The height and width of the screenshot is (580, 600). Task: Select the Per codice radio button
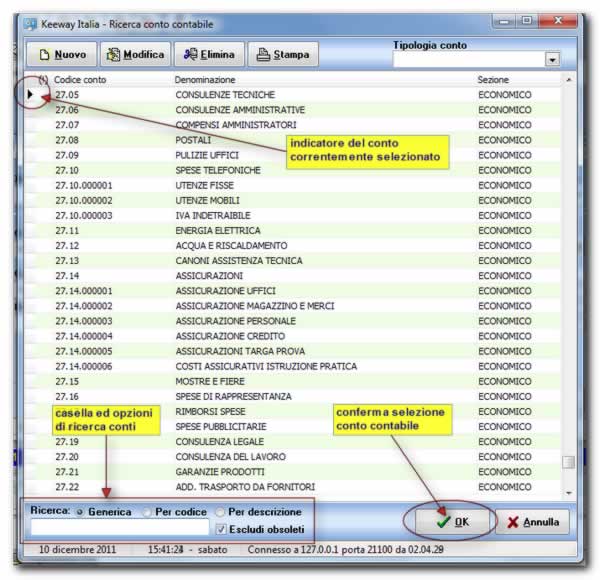point(148,512)
